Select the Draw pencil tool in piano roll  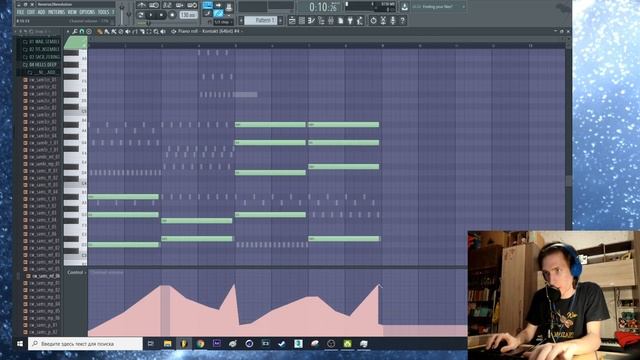tap(100, 31)
